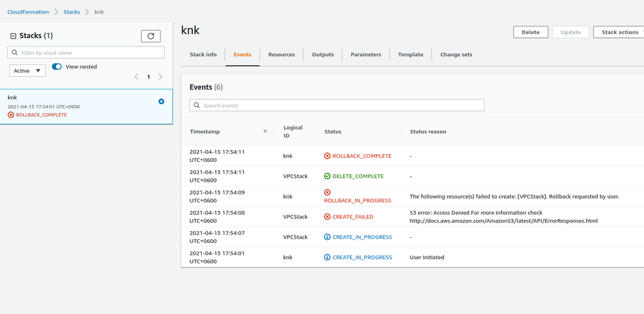Open the Outputs tab
This screenshot has width=644, height=314.
pos(323,54)
